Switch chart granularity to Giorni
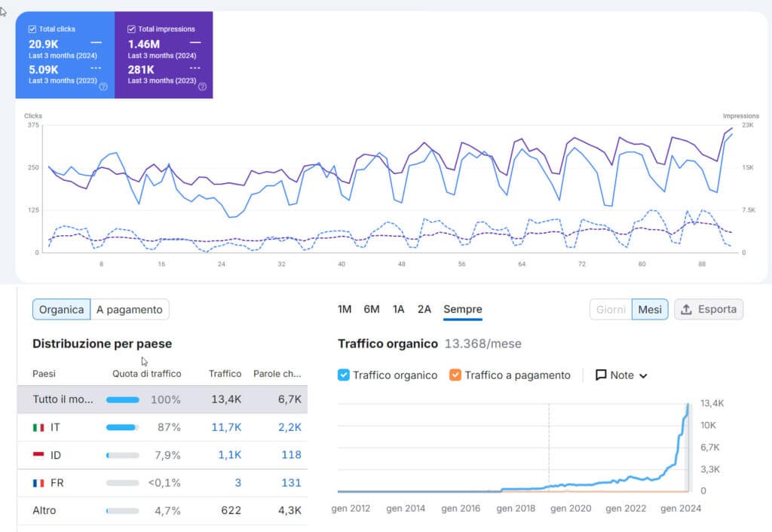 pyautogui.click(x=611, y=310)
